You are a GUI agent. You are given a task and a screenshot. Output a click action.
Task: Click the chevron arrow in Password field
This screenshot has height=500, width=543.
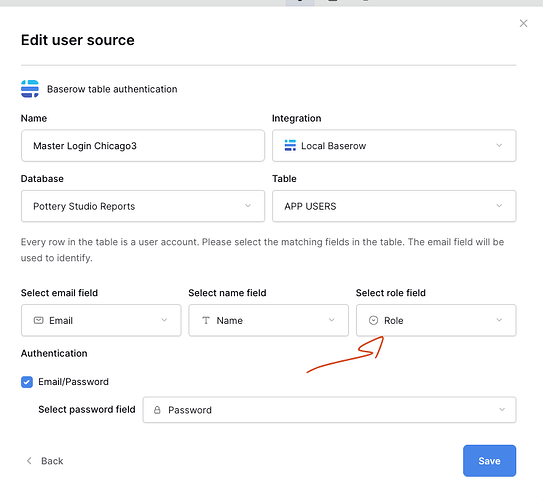tap(502, 410)
